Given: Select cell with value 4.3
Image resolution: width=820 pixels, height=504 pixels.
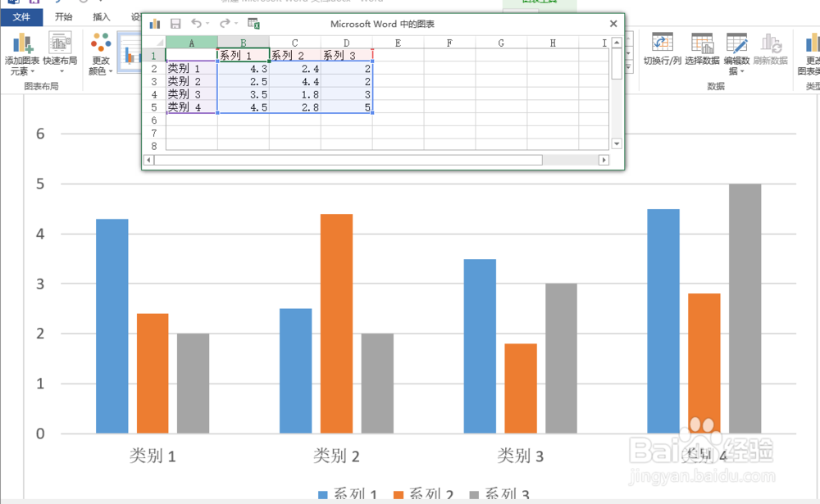Looking at the screenshot, I should click(x=244, y=69).
